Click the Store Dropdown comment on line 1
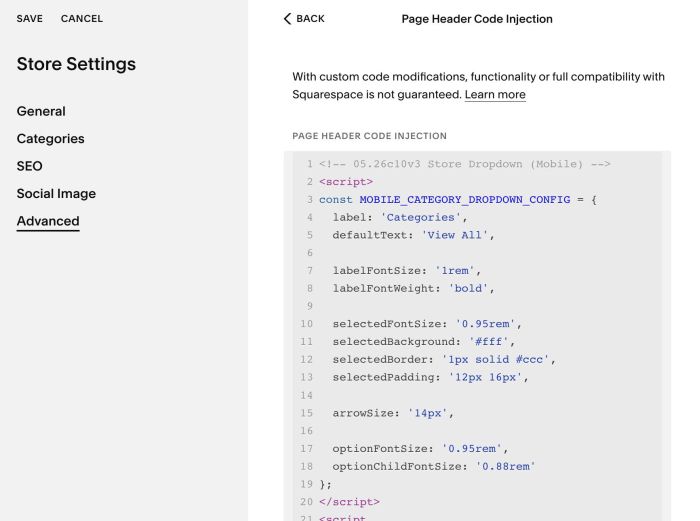This screenshot has height=521, width=700. point(465,164)
